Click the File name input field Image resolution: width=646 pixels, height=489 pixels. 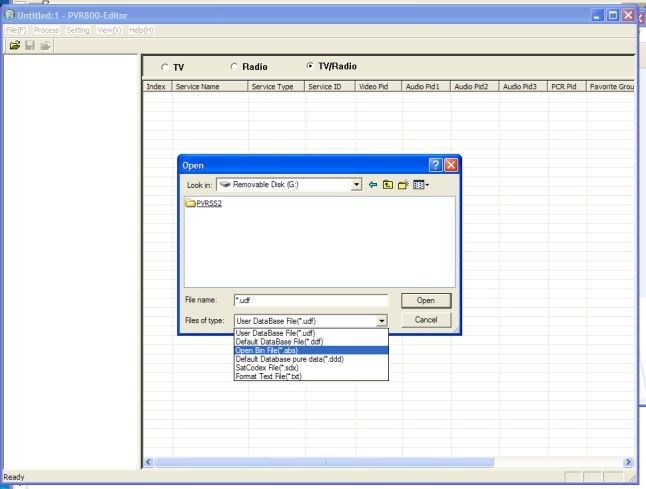[x=311, y=300]
